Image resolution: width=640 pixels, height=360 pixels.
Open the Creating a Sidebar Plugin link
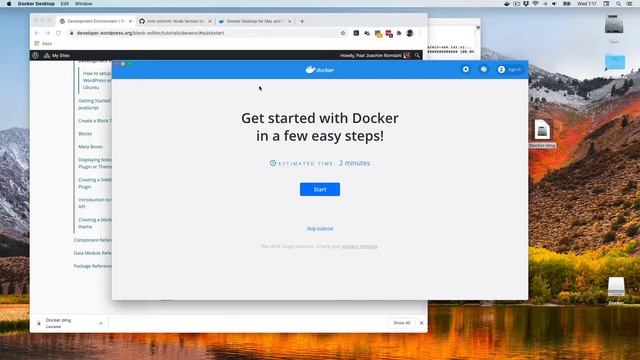point(95,183)
